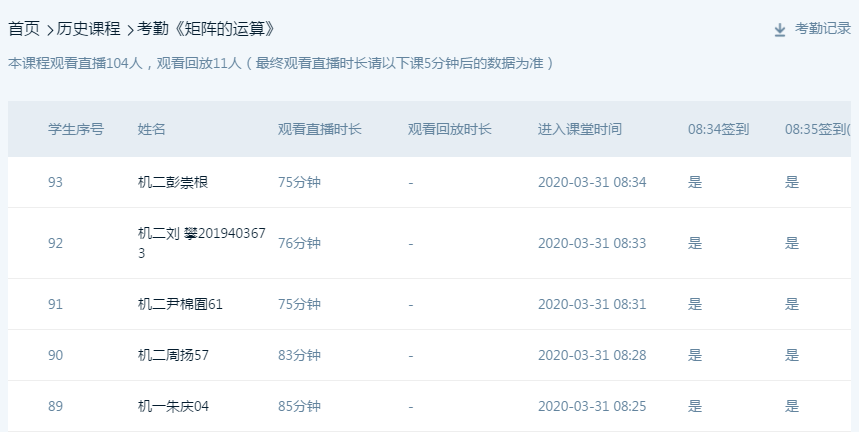The height and width of the screenshot is (432, 859).
Task: Select the 考勤《矩阵的运算》 breadcrumb title
Action: coord(206,29)
